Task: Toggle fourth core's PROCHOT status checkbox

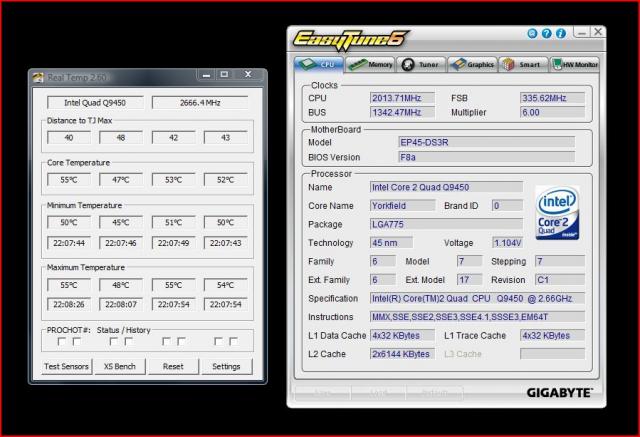Action: (x=218, y=341)
